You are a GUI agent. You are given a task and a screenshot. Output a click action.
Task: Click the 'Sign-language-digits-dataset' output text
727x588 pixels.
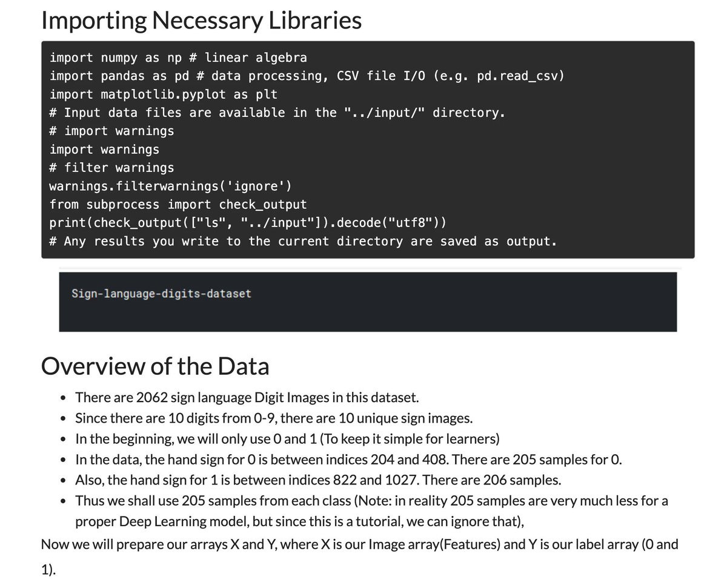161,294
